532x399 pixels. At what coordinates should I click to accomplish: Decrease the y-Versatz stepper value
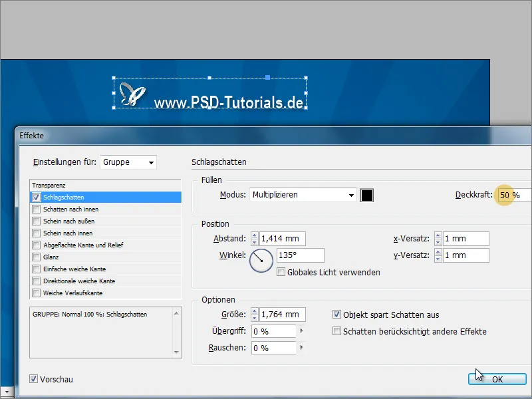pyautogui.click(x=437, y=259)
